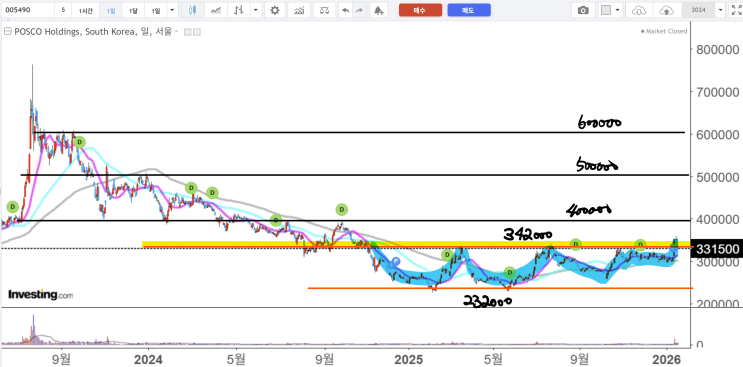Click the gray square layout swatch
Screen dimensions: 743x367
tap(606, 10)
